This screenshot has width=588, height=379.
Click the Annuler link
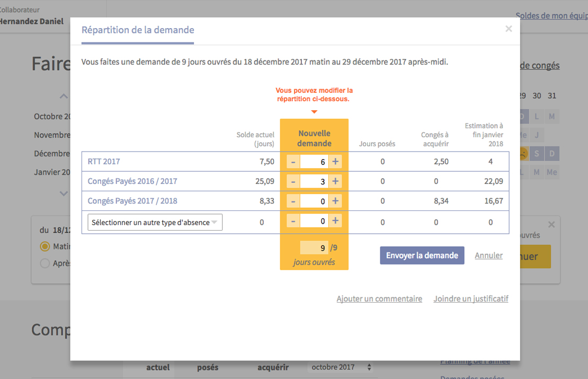pos(488,255)
